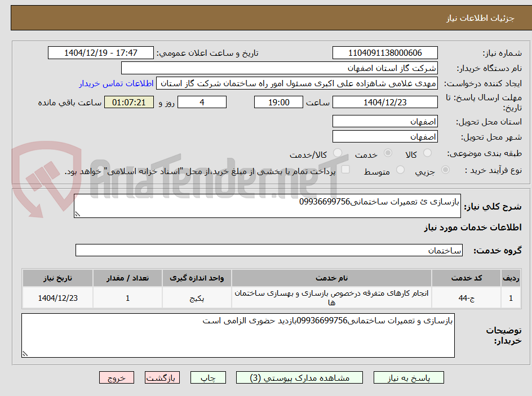Image resolution: width=532 pixels, height=396 pixels.
Task: Open مشاهده مدارک پیوستی (3) attachments
Action: [x=299, y=377]
